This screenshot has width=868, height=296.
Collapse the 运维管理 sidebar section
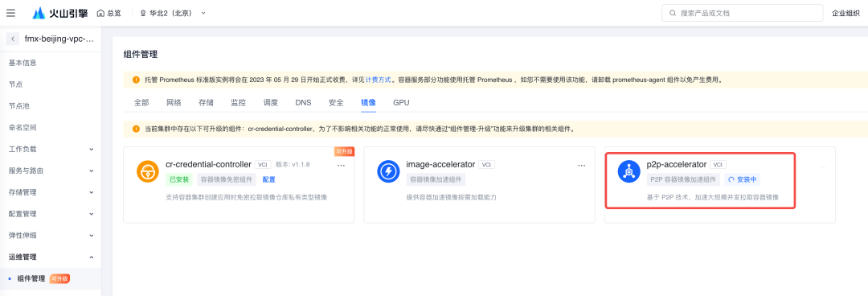pos(51,257)
